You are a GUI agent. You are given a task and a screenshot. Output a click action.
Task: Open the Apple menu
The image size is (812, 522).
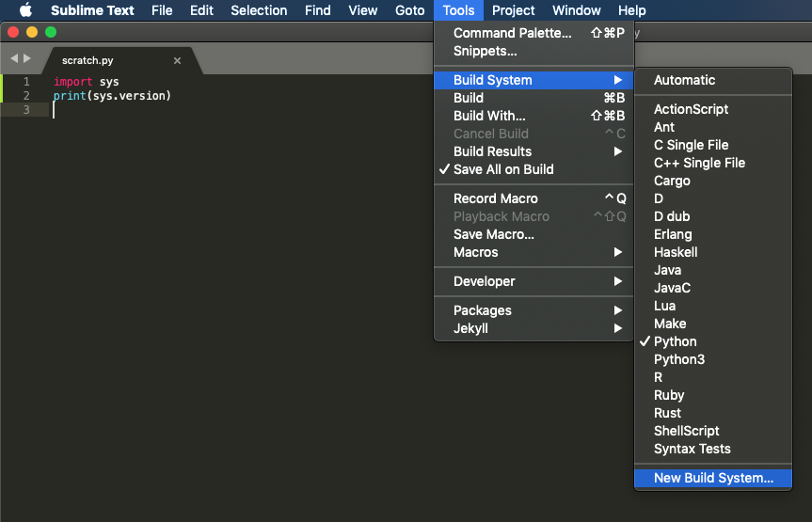click(25, 10)
